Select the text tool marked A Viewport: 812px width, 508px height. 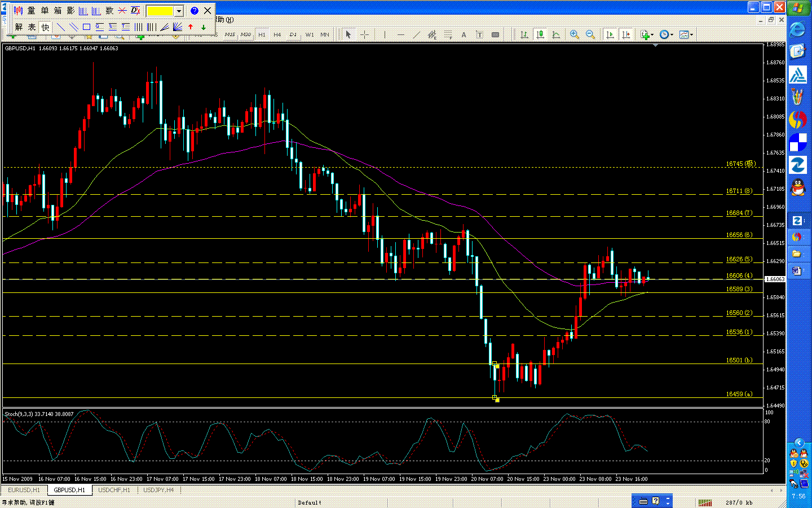tap(464, 35)
